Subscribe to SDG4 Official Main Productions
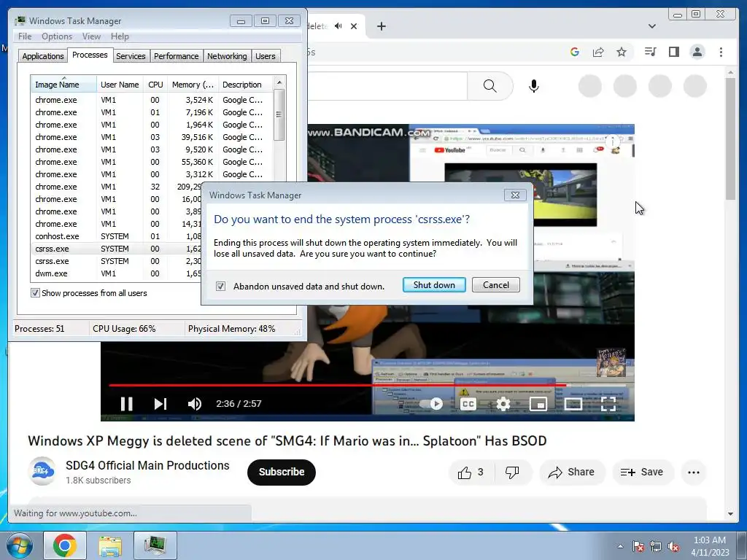The height and width of the screenshot is (560, 747). pyautogui.click(x=282, y=472)
